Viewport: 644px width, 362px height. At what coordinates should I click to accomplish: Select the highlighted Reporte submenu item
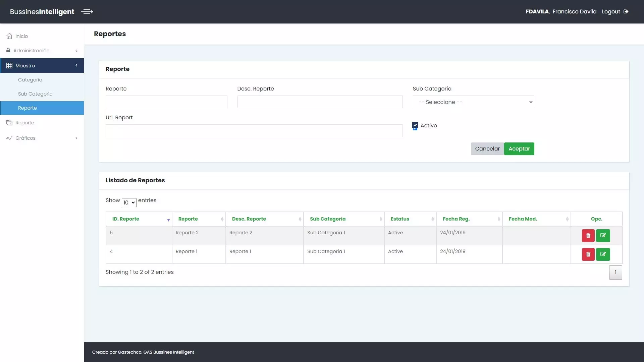42,108
